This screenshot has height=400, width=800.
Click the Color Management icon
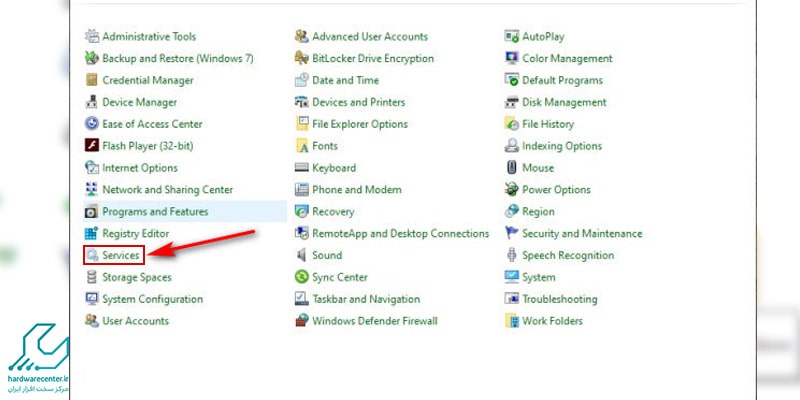pos(512,58)
